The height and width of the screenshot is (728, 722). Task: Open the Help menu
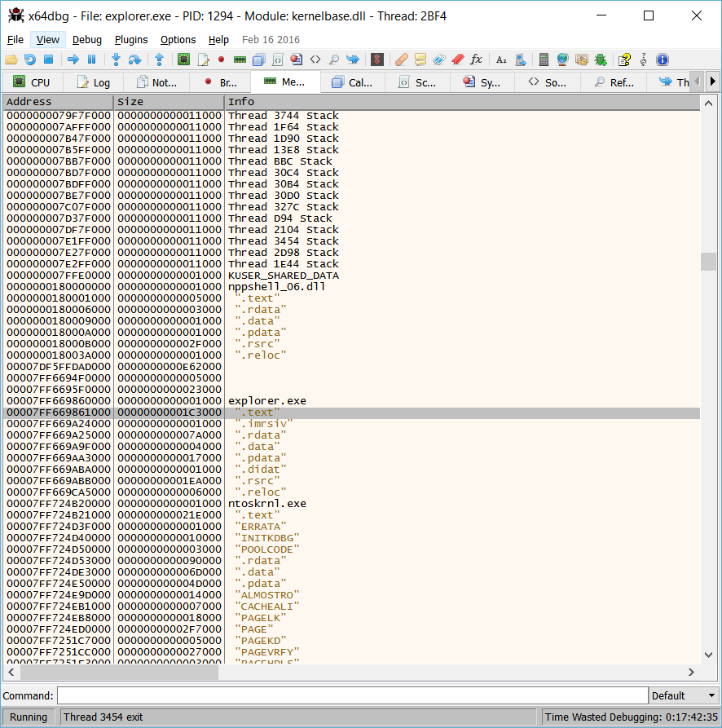[218, 39]
